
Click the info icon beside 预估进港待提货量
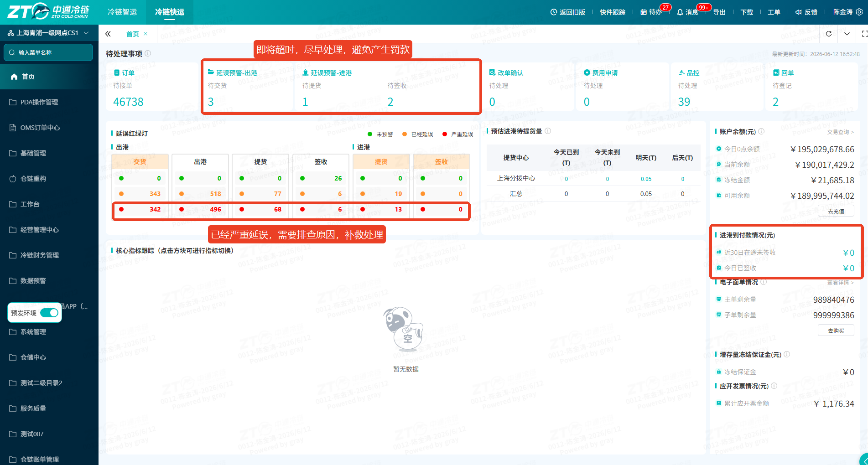(x=548, y=131)
